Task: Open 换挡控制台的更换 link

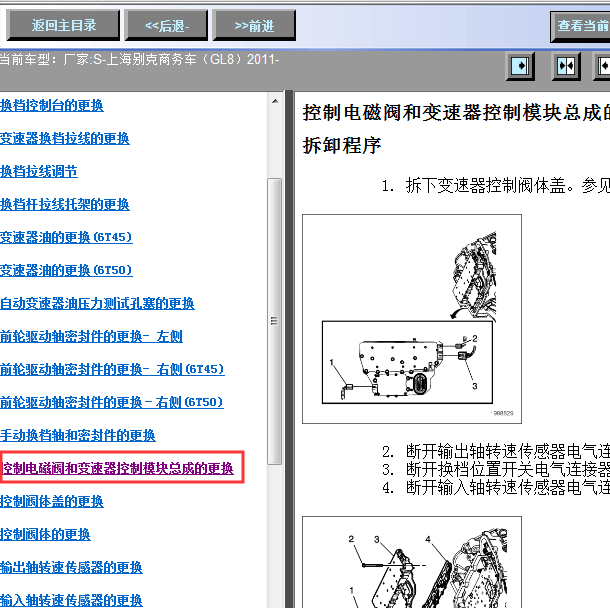Action: 52,105
